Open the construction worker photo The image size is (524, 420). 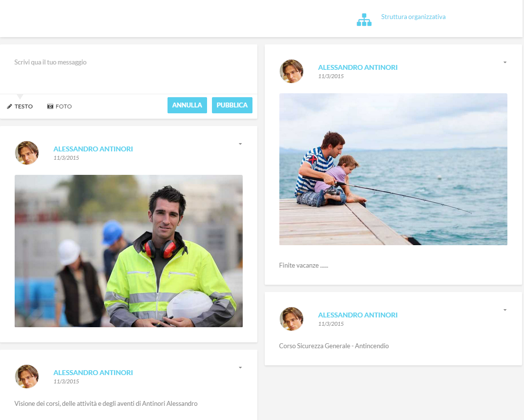(x=128, y=251)
